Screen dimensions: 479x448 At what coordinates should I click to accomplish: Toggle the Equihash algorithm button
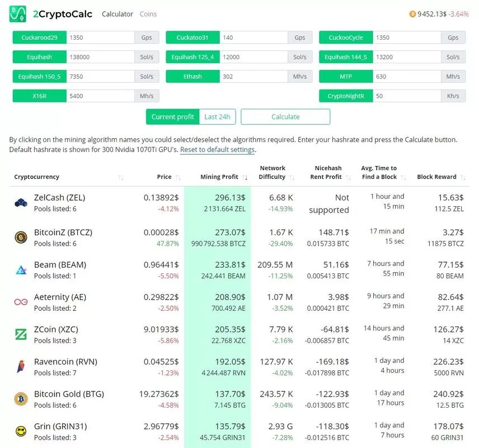[x=39, y=57]
